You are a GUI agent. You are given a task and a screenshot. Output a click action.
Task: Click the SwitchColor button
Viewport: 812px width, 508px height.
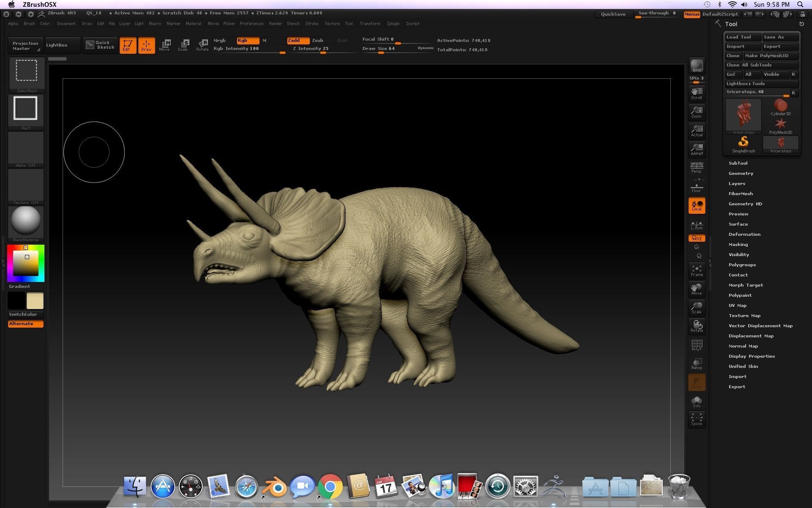pyautogui.click(x=25, y=315)
